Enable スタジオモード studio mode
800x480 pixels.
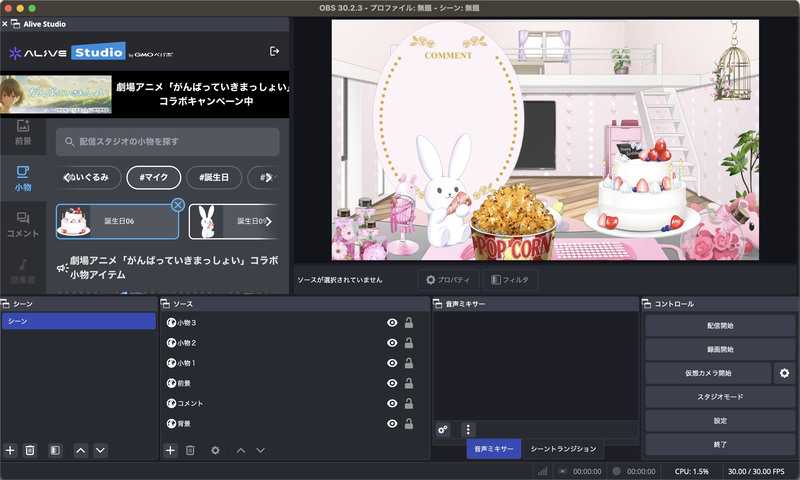(x=720, y=397)
